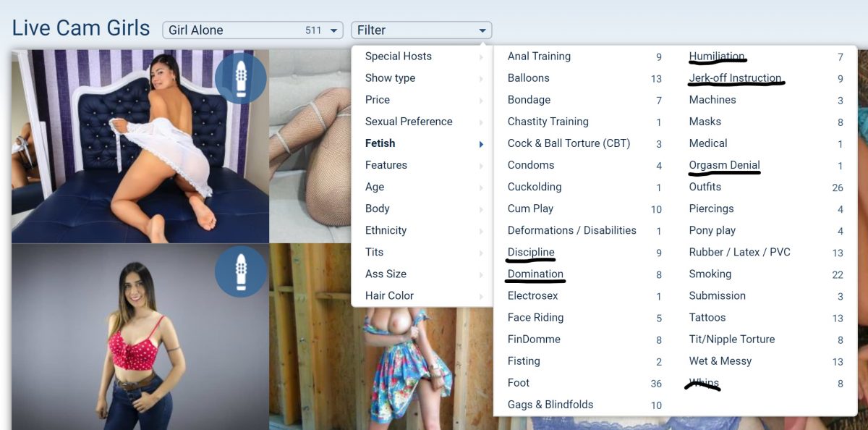Screen dimensions: 868x430
Task: Open the Sexual Preference submenu
Action: [x=423, y=122]
